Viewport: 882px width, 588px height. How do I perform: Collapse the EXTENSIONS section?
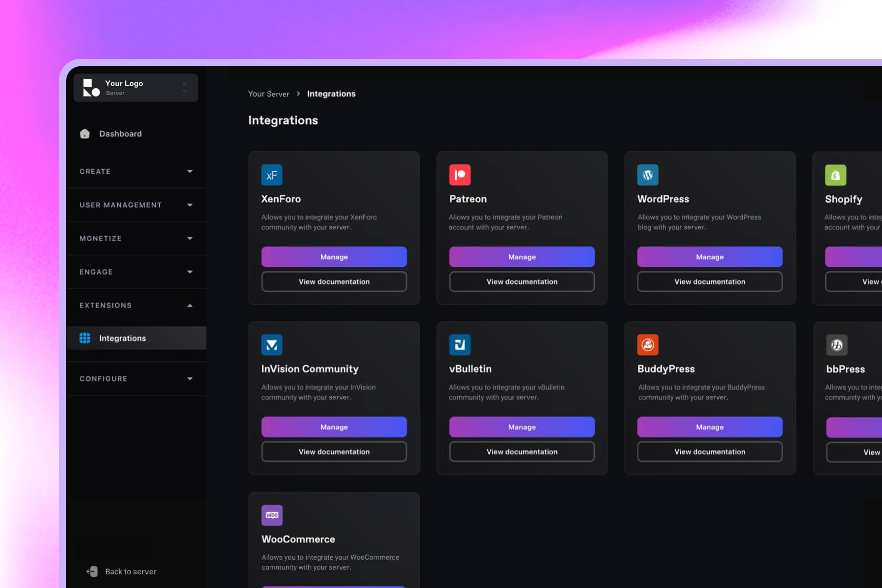coord(136,306)
